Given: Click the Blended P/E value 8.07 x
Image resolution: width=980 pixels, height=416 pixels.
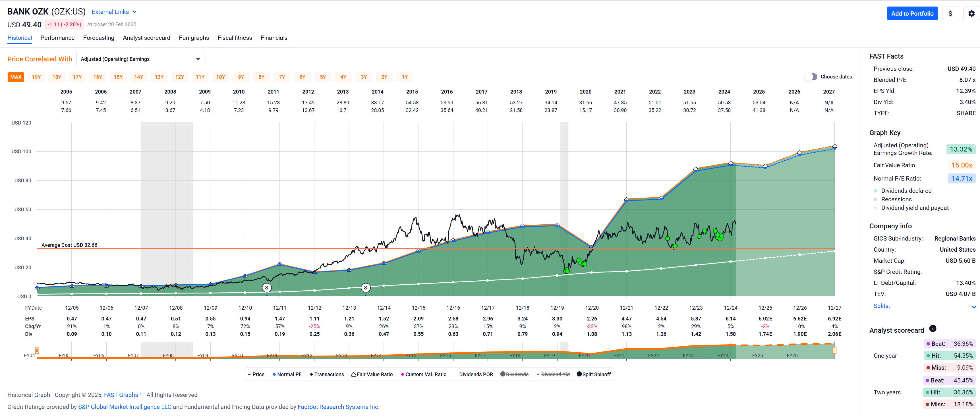Looking at the screenshot, I should tap(967, 80).
